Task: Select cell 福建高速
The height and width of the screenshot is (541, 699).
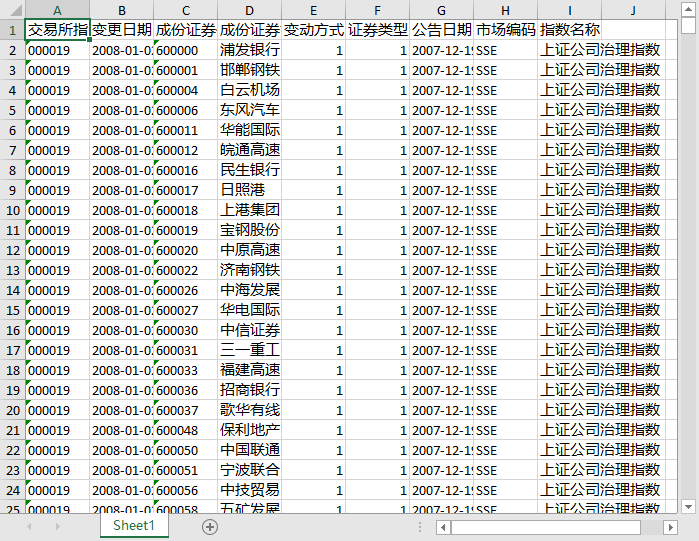Action: (x=249, y=370)
